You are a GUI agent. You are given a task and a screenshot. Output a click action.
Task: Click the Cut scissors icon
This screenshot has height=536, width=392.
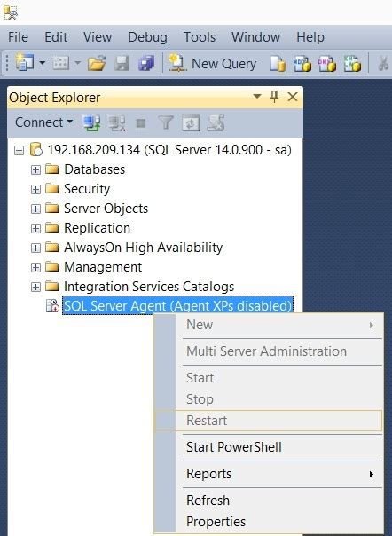coord(383,64)
